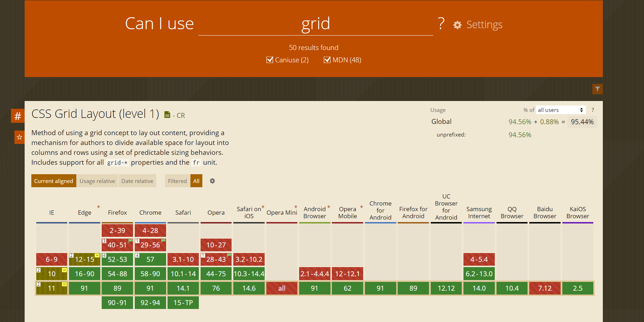Click the Opera Mobile 12-12.1 cell

347,274
